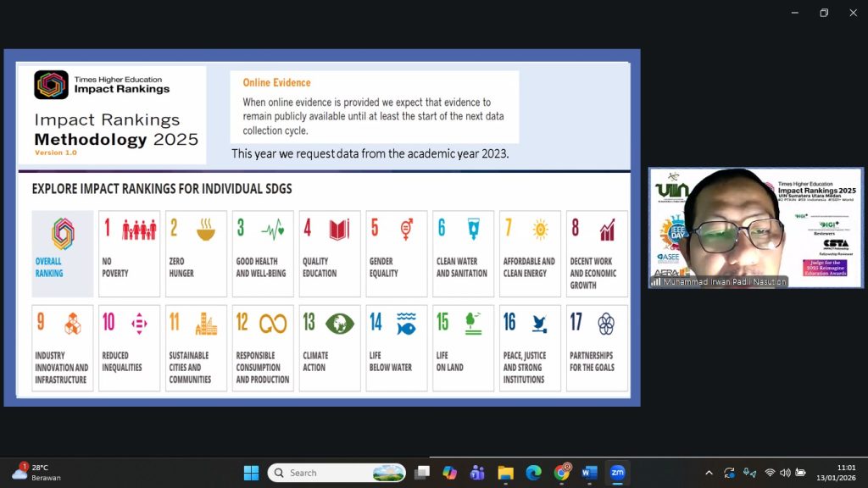This screenshot has width=868, height=488.
Task: Open Microsoft Teams from the taskbar
Action: pos(477,473)
